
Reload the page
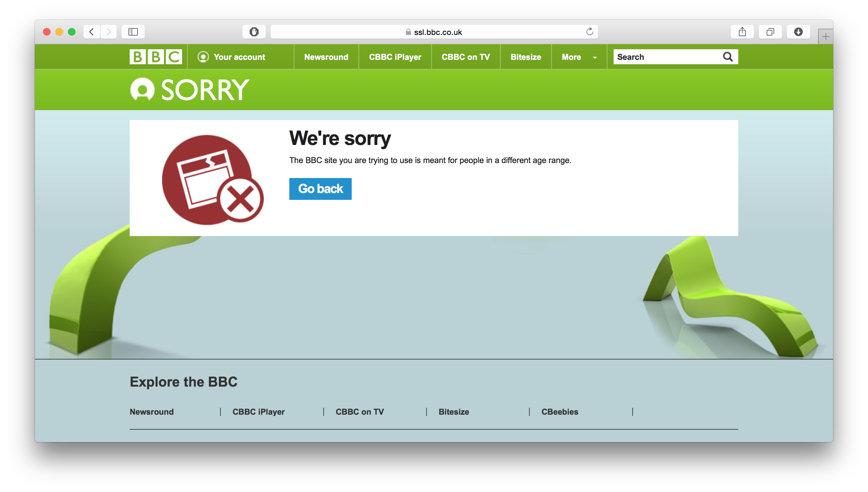click(590, 31)
